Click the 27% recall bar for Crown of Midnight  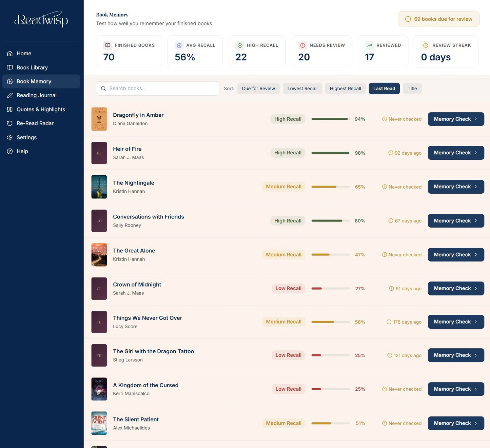pos(331,289)
